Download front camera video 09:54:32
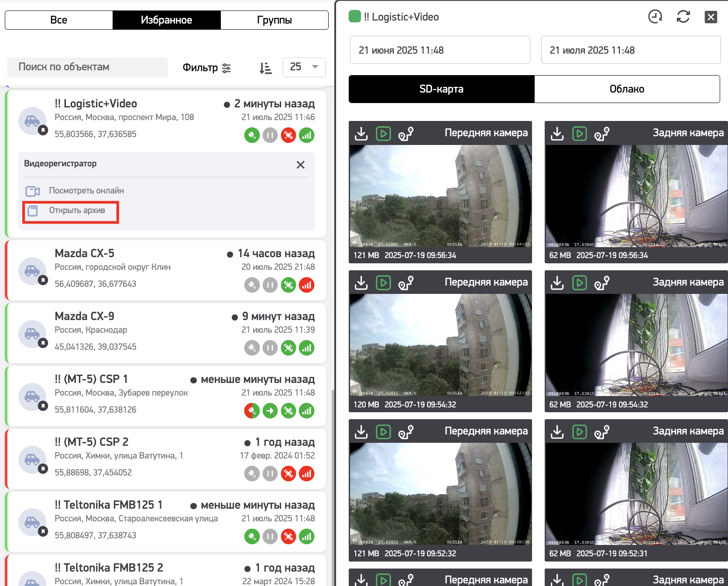Viewport: 728px width, 586px height. tap(361, 283)
